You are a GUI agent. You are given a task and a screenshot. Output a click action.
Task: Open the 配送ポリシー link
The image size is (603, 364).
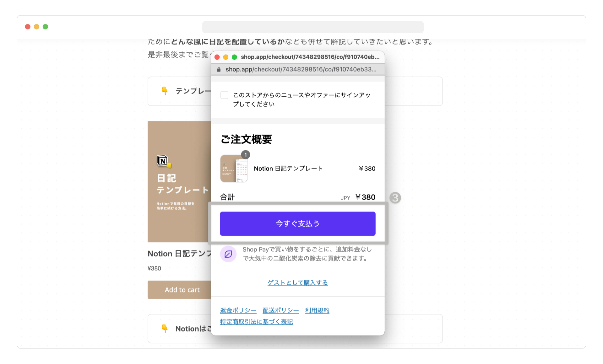pos(281,310)
